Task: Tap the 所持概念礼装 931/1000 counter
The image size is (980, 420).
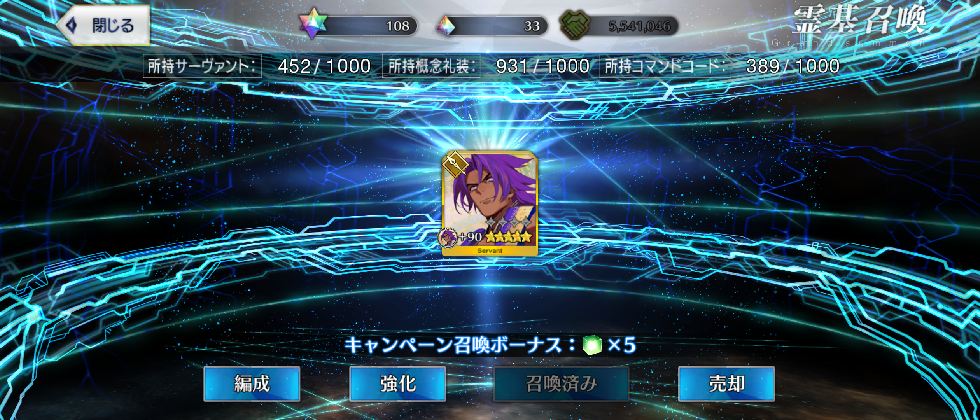Action: (542, 66)
